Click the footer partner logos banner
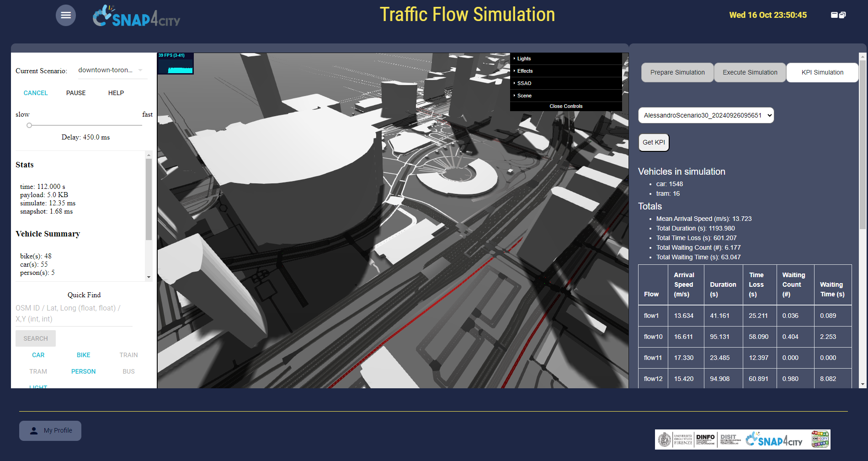 click(742, 440)
